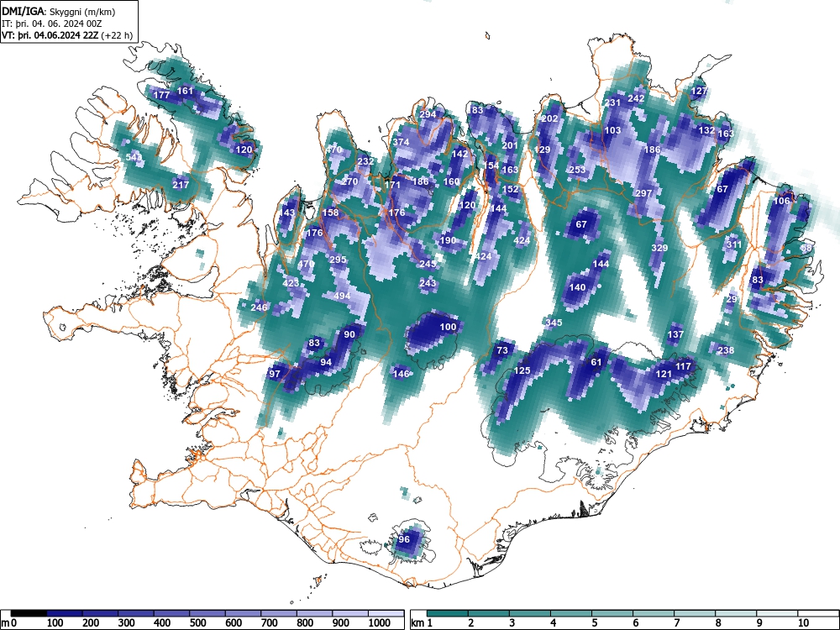Click the '295' visibility value on the map
Screen dimensions: 840x630
coord(338,260)
